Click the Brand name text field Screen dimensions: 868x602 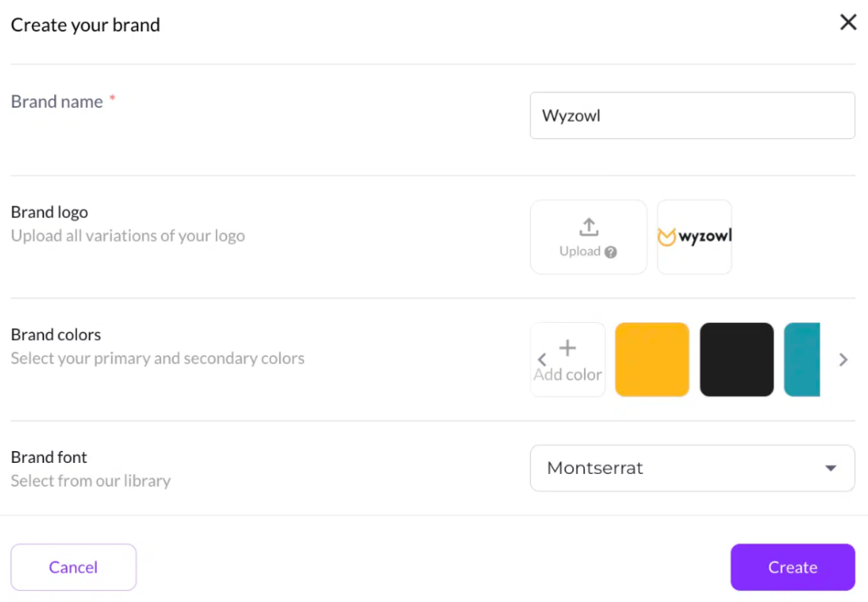click(692, 115)
